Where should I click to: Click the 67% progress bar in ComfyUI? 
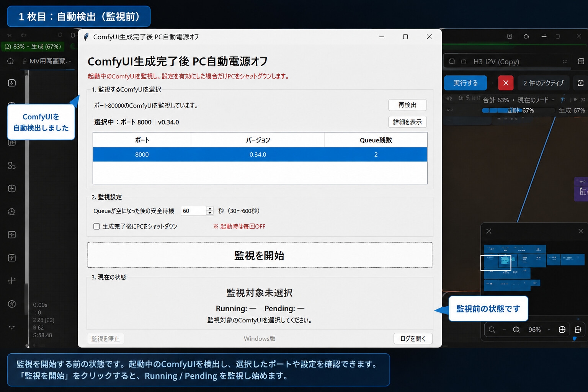click(x=518, y=110)
